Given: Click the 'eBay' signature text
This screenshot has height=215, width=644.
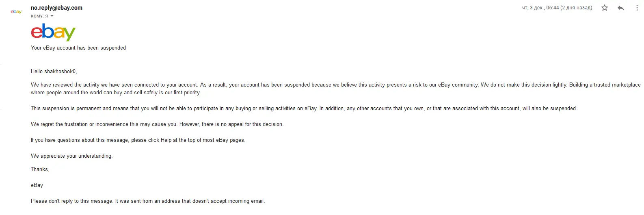Looking at the screenshot, I should tap(37, 185).
